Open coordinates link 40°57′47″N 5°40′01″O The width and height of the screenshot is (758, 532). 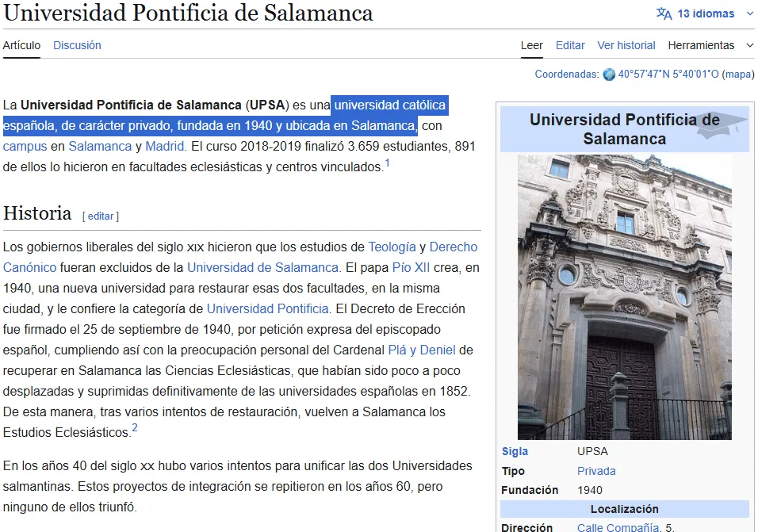(668, 75)
